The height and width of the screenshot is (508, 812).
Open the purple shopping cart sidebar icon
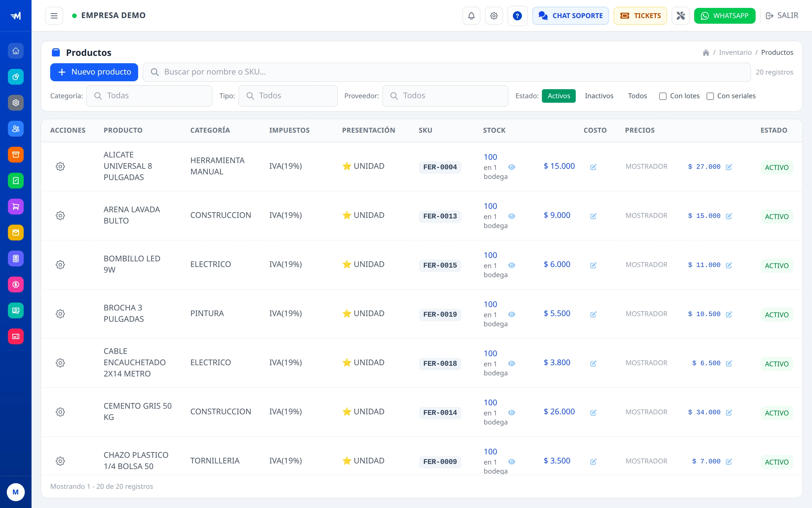pyautogui.click(x=16, y=207)
